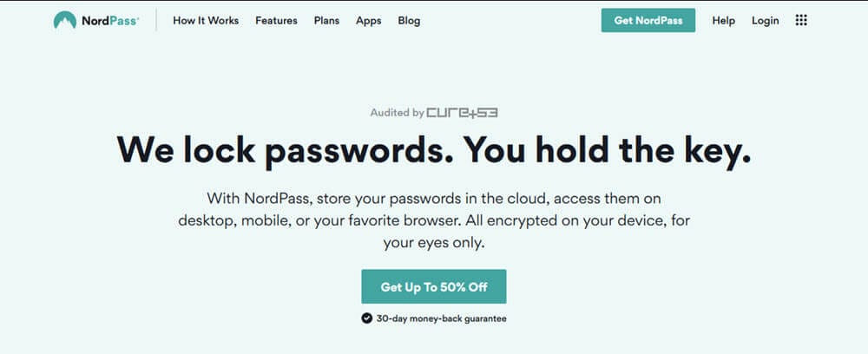Click the Login link
This screenshot has height=354, width=868.
765,21
